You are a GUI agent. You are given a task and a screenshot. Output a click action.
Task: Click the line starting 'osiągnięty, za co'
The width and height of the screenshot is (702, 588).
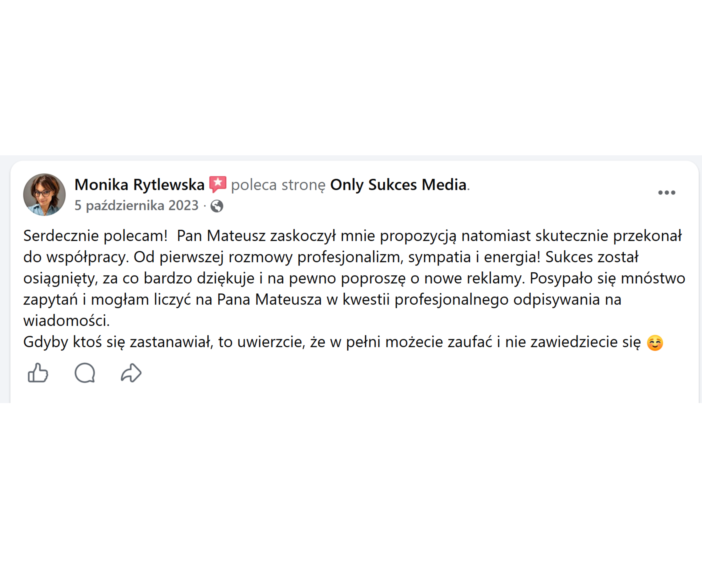coord(354,279)
